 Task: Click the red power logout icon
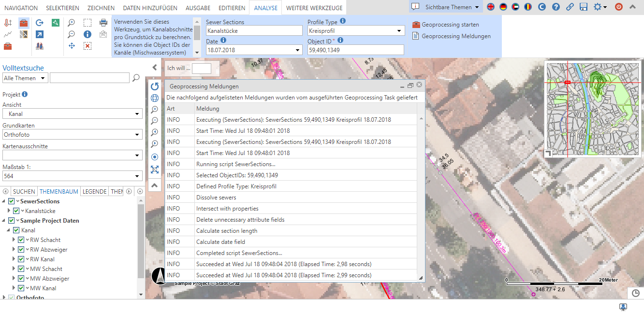tap(619, 7)
